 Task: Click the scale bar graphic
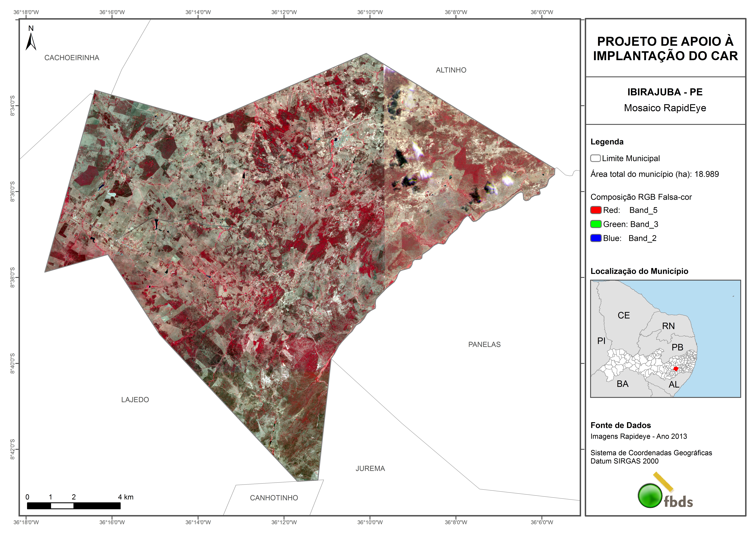tap(74, 506)
